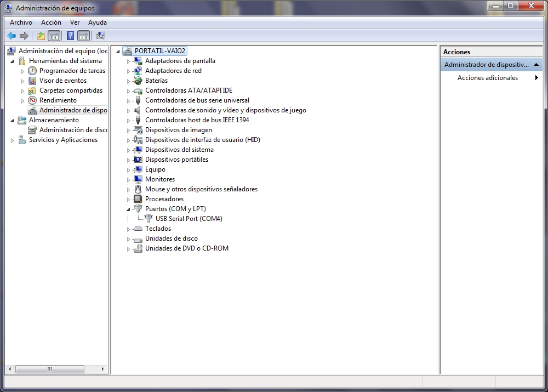The height and width of the screenshot is (392, 548).
Task: Select Administración de discos in left tree
Action: 73,130
